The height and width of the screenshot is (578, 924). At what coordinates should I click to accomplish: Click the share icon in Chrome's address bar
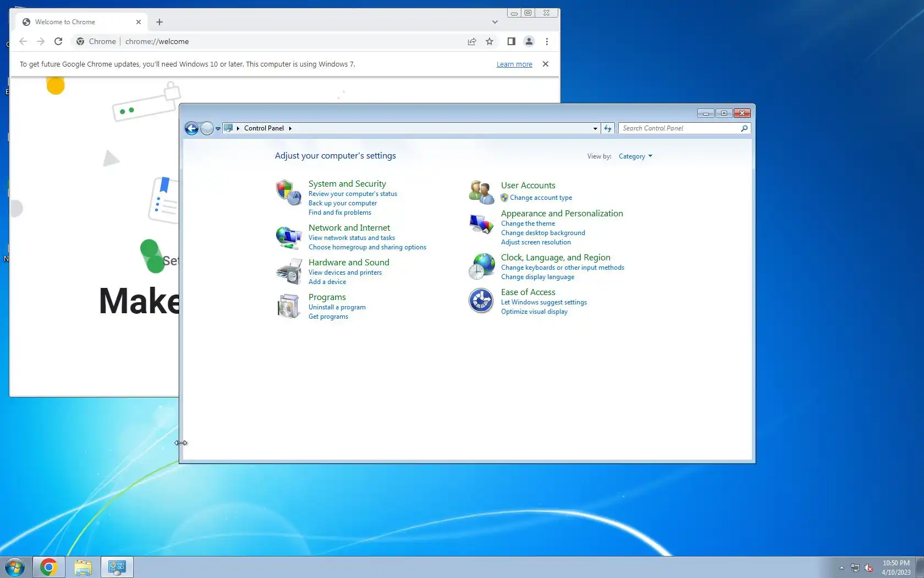(472, 41)
